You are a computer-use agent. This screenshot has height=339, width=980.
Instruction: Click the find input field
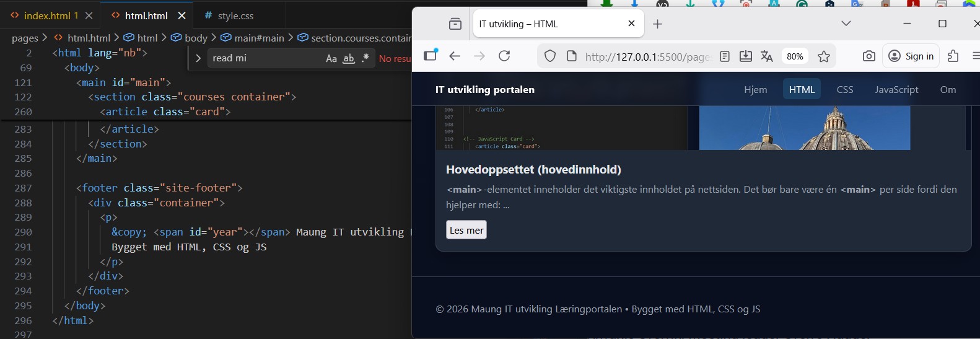(266, 58)
